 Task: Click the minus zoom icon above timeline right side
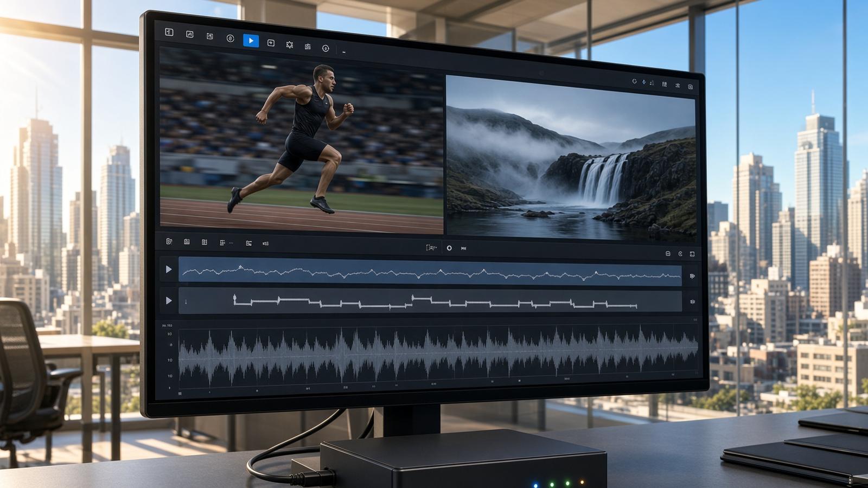(668, 254)
